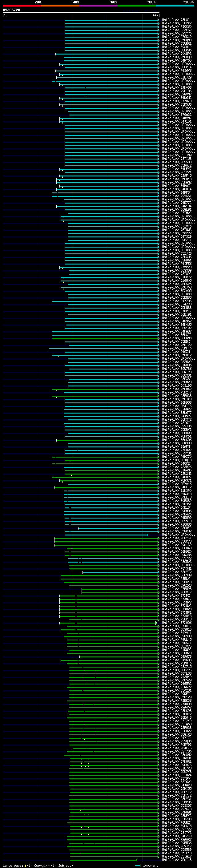Select the UniRef100_C8Z509 label

point(177,362)
